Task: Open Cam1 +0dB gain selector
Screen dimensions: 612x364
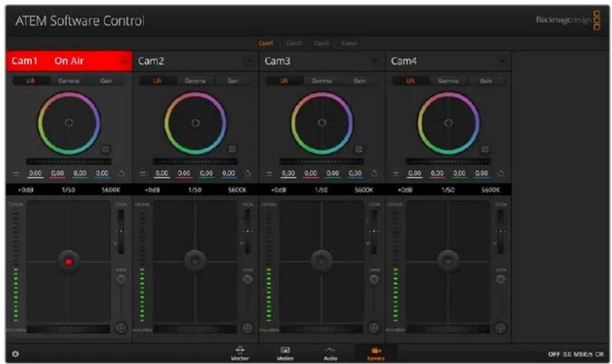Action: point(26,190)
